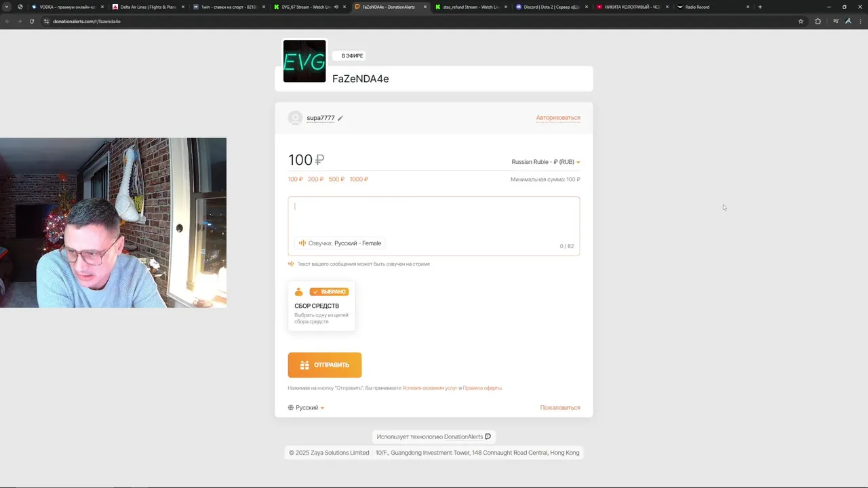Screen dimensions: 868x488
Task: Close the EVG_67 Stream tab
Action: pos(344,7)
